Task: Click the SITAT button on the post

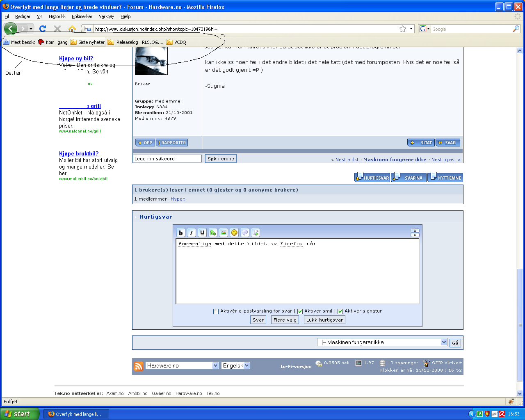Action: pyautogui.click(x=421, y=143)
